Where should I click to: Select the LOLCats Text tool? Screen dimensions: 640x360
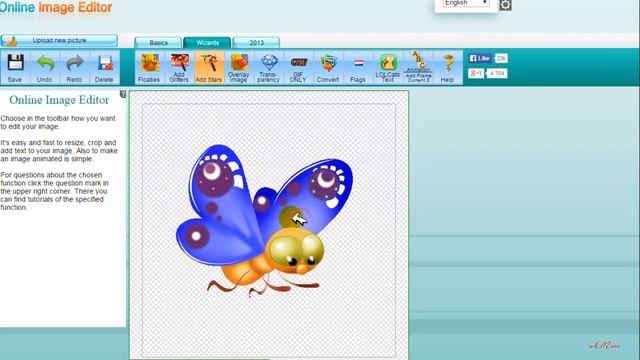coord(388,67)
